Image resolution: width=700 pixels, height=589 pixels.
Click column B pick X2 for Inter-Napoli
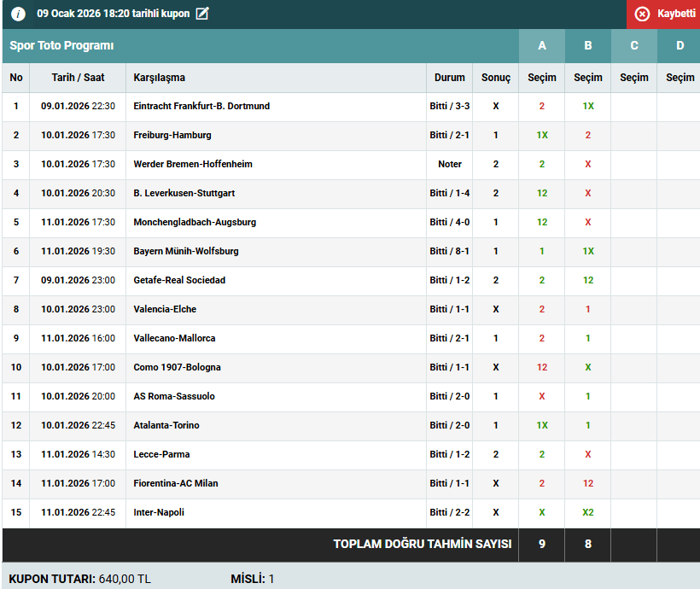click(588, 513)
